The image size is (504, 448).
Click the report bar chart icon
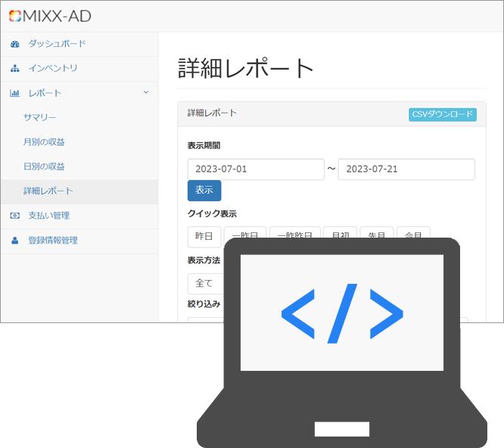pos(14,93)
